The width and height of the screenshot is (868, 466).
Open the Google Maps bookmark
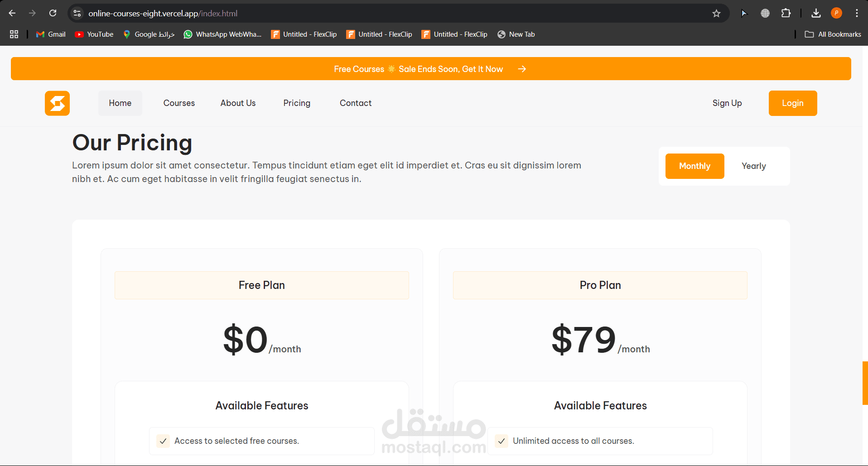[x=149, y=34]
